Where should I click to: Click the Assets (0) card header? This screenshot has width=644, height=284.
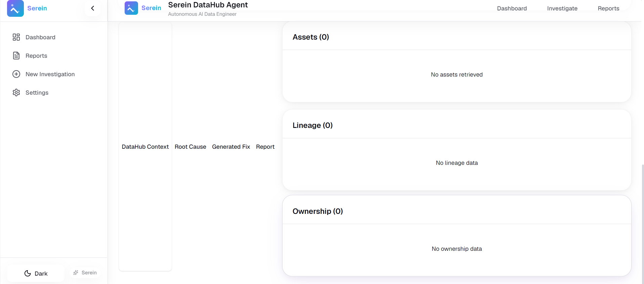click(457, 37)
